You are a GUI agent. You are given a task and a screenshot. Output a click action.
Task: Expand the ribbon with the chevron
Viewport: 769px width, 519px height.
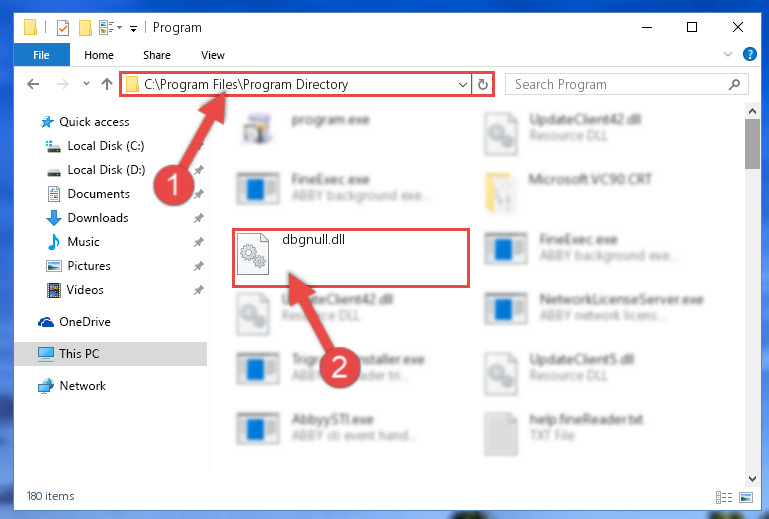coord(728,54)
